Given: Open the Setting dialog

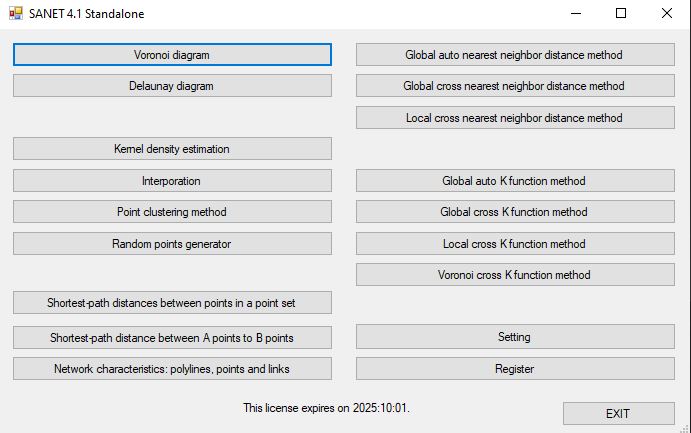Looking at the screenshot, I should [515, 337].
